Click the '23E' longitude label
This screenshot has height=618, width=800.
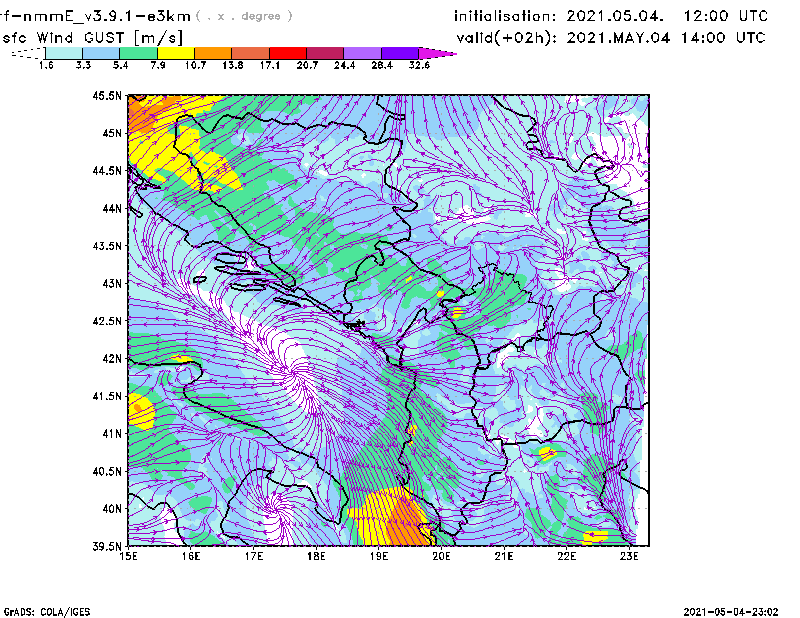pyautogui.click(x=629, y=556)
